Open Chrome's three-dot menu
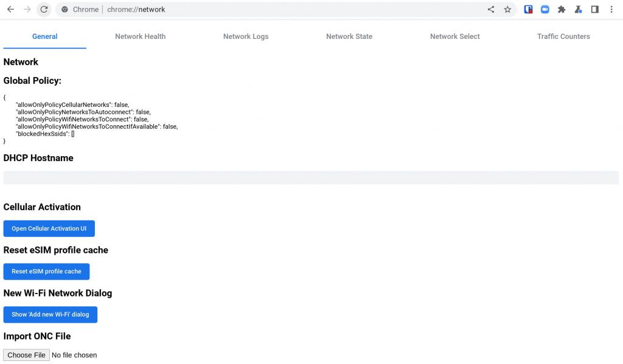This screenshot has width=623, height=364. 611,9
